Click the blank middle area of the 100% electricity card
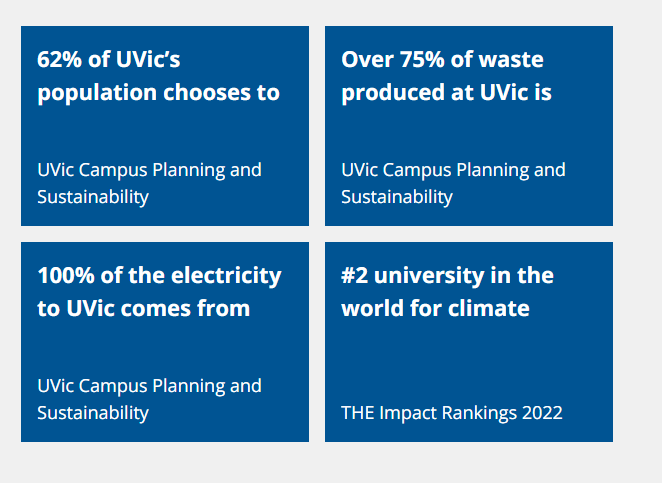The image size is (662, 483). click(x=165, y=347)
